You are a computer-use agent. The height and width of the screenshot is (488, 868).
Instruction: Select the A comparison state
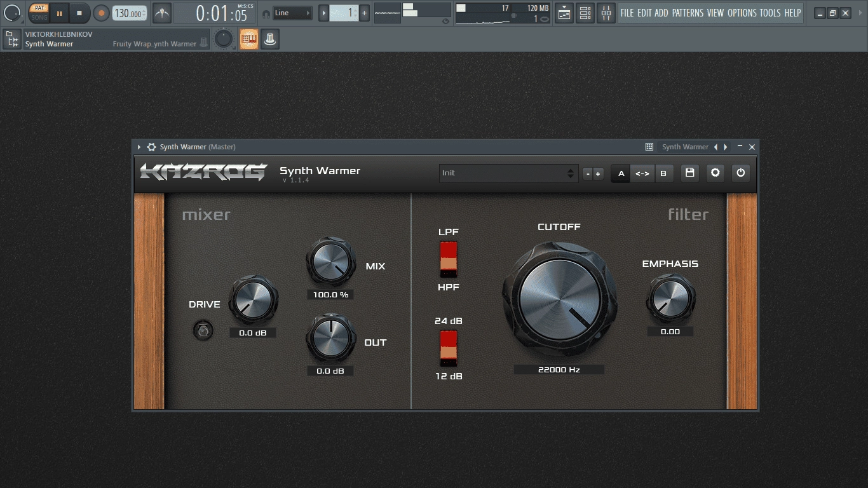(621, 173)
